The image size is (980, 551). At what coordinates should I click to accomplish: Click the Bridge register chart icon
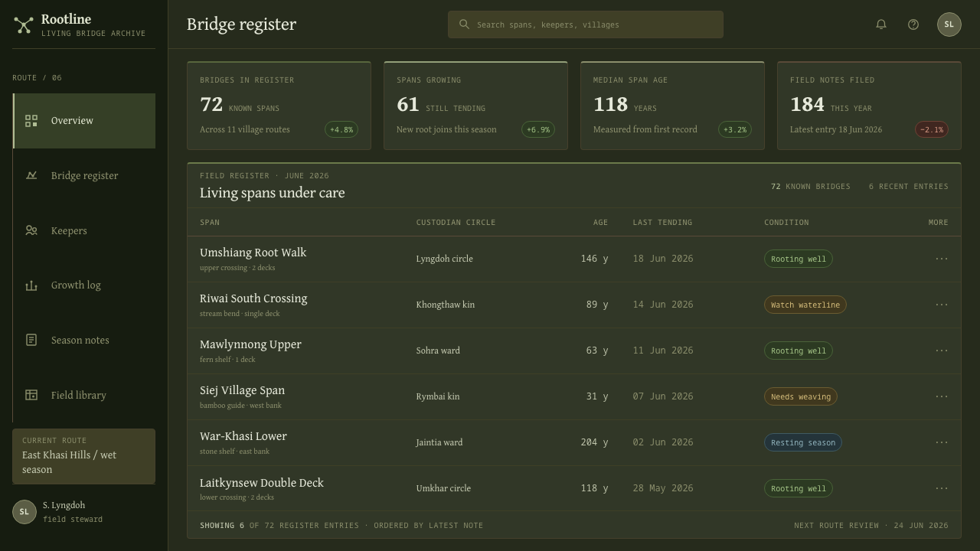(x=31, y=175)
